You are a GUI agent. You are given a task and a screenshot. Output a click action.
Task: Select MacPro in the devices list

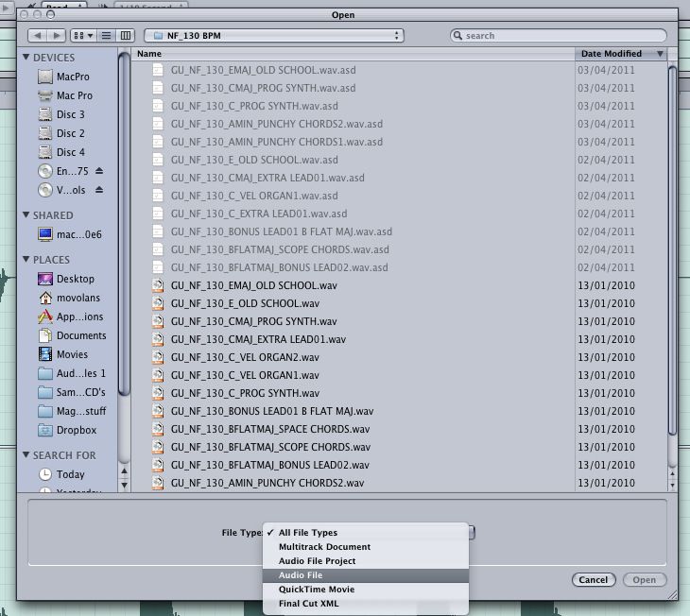point(64,77)
